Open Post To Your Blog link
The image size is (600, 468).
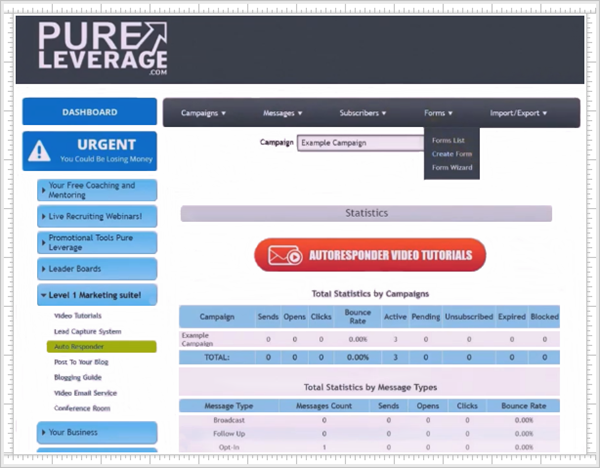[x=81, y=362]
